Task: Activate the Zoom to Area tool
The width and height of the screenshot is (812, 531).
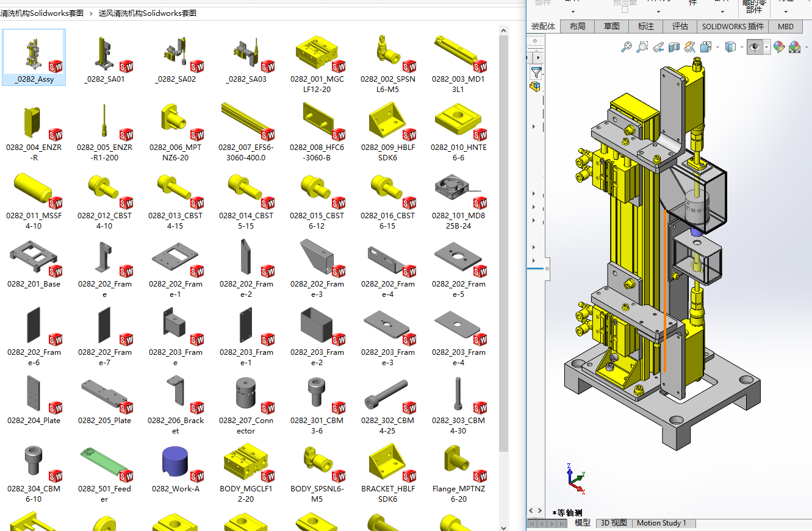Action: click(642, 47)
